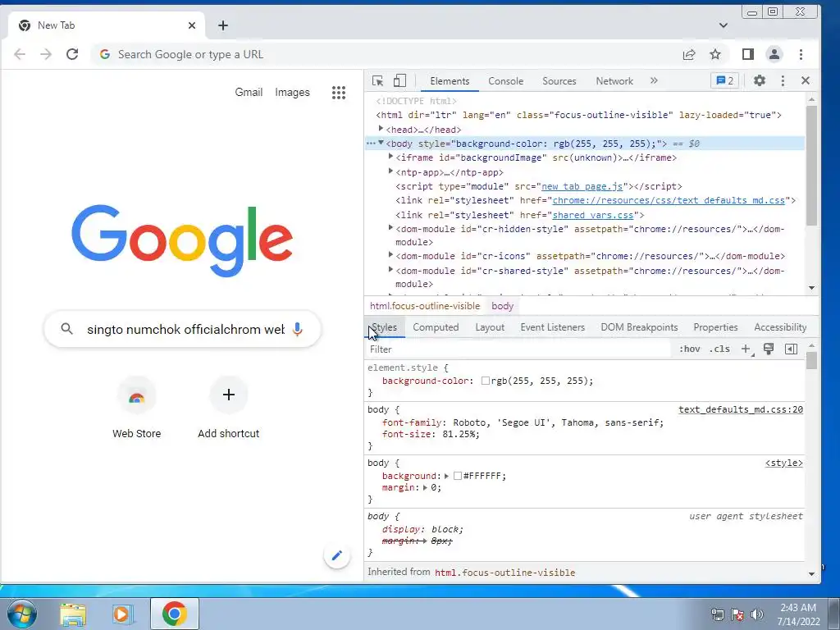This screenshot has width=840, height=630.
Task: Open the Layout tab
Action: tap(490, 326)
